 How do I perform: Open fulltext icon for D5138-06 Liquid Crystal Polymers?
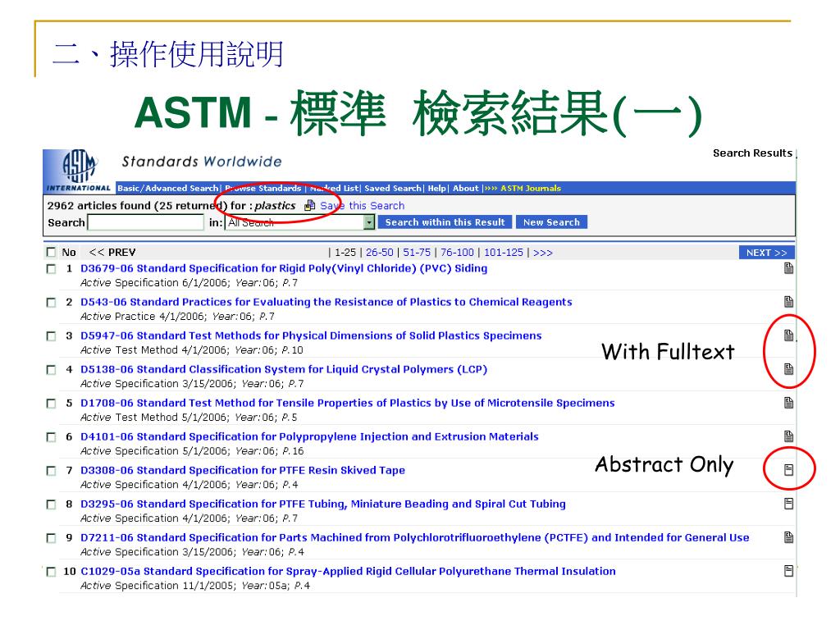(788, 369)
